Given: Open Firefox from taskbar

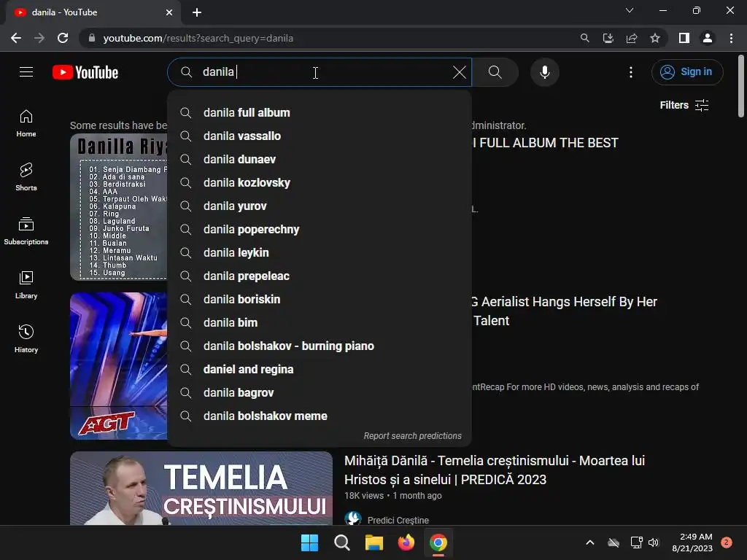Looking at the screenshot, I should (x=406, y=542).
